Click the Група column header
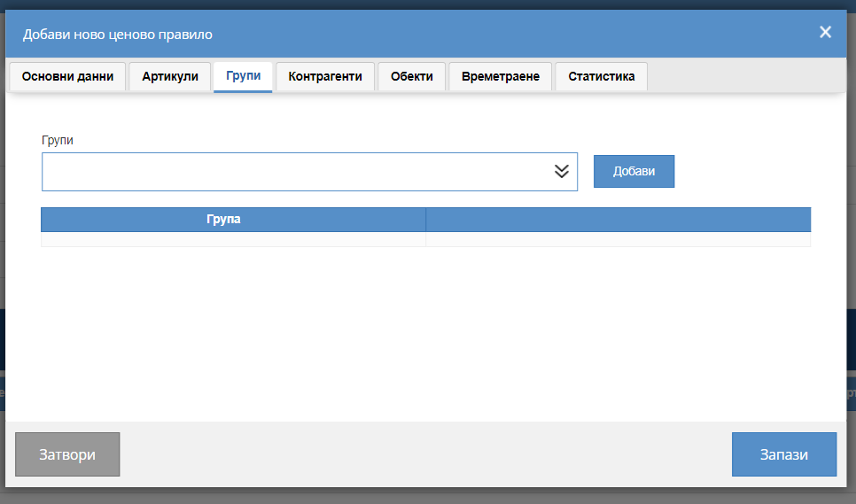 point(233,220)
